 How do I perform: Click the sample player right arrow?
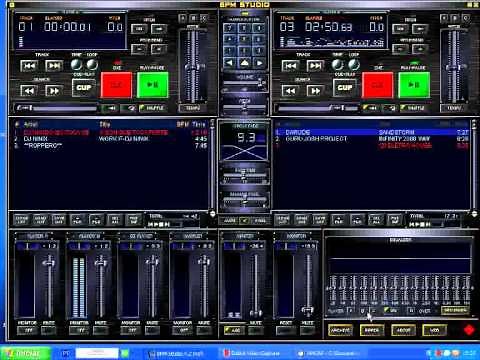point(260,63)
